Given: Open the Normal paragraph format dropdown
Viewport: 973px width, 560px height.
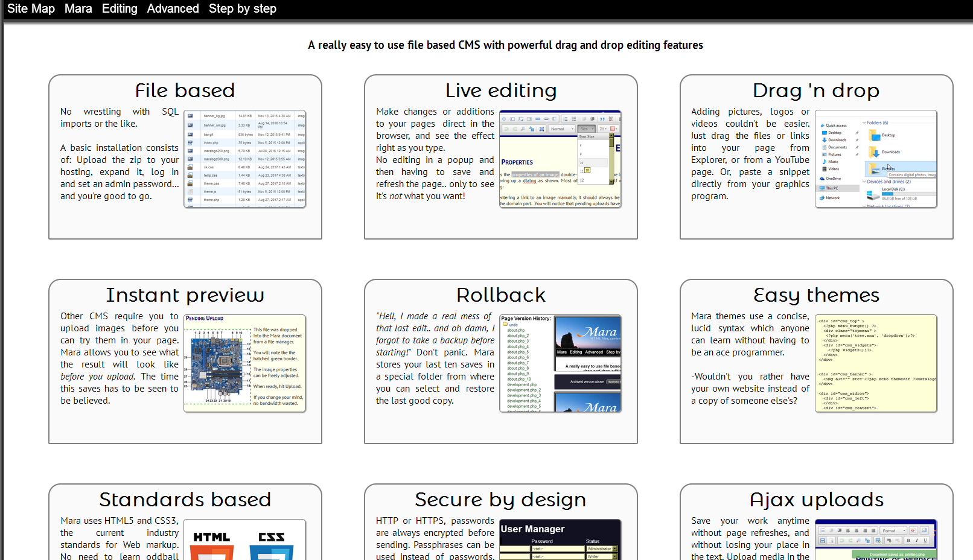Looking at the screenshot, I should (561, 129).
